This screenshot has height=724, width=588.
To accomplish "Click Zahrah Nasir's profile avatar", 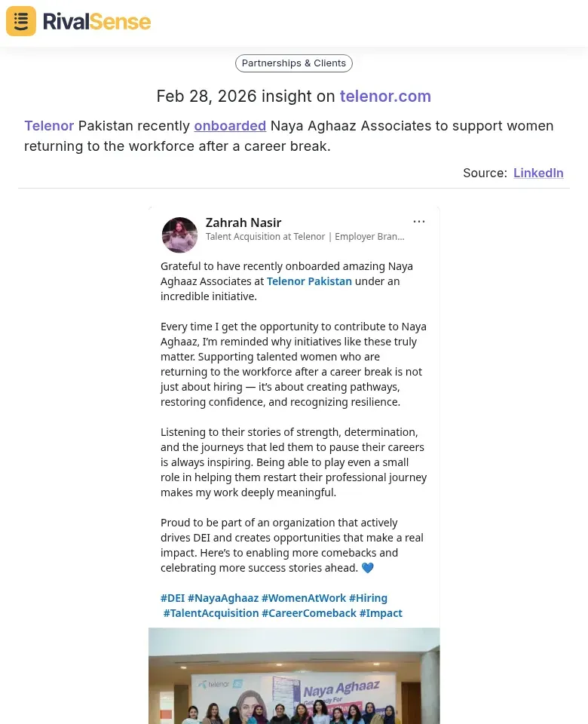I will 179,235.
